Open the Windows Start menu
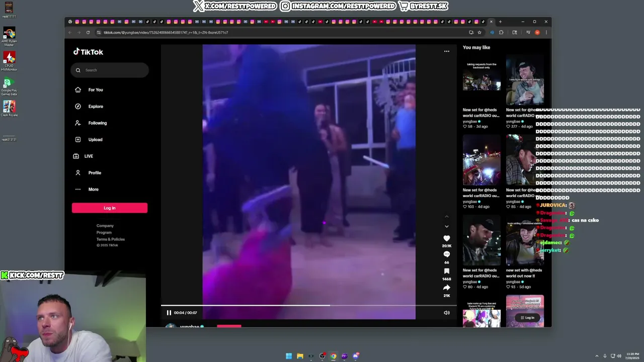644x362 pixels. click(x=289, y=356)
